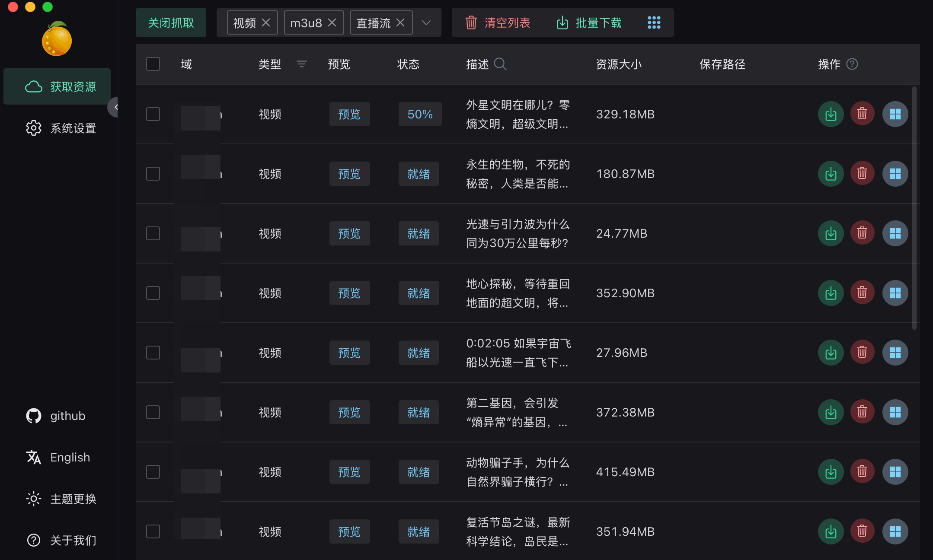
Task: Click the vertical scrollbar of the list
Action: tap(914, 207)
